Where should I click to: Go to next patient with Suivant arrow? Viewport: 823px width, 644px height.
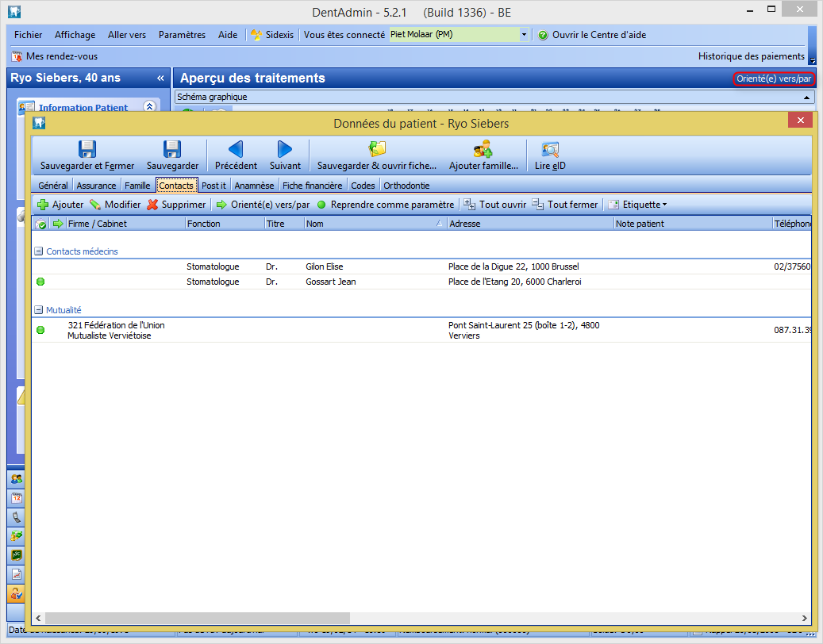[285, 149]
